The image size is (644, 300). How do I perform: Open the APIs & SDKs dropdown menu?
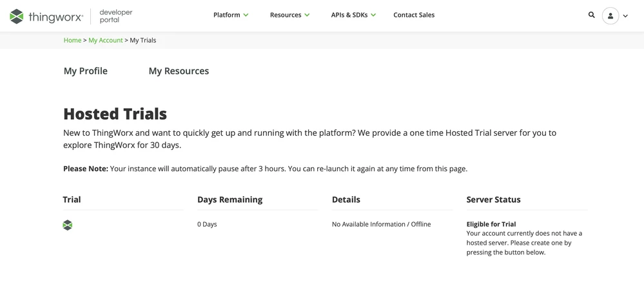(x=353, y=15)
